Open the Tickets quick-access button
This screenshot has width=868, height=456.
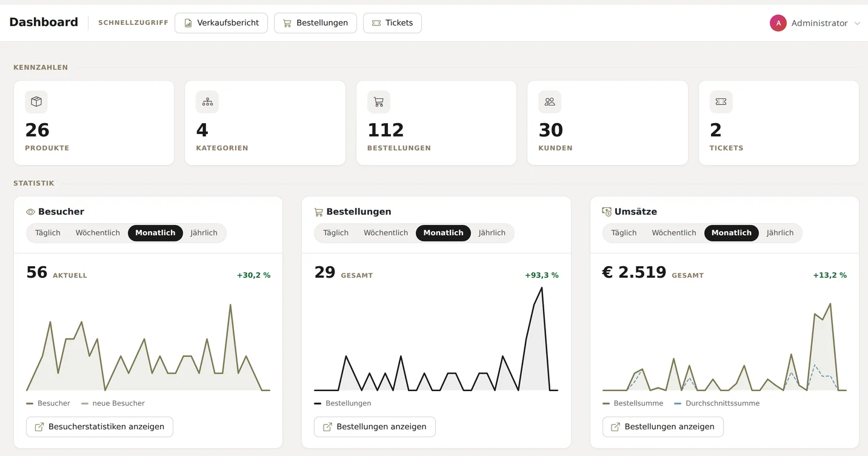(x=392, y=23)
